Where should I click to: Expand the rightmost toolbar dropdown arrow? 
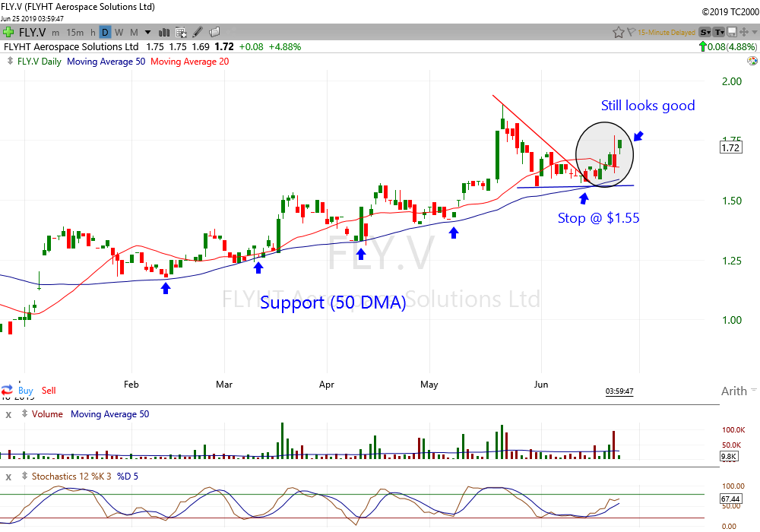[x=755, y=33]
